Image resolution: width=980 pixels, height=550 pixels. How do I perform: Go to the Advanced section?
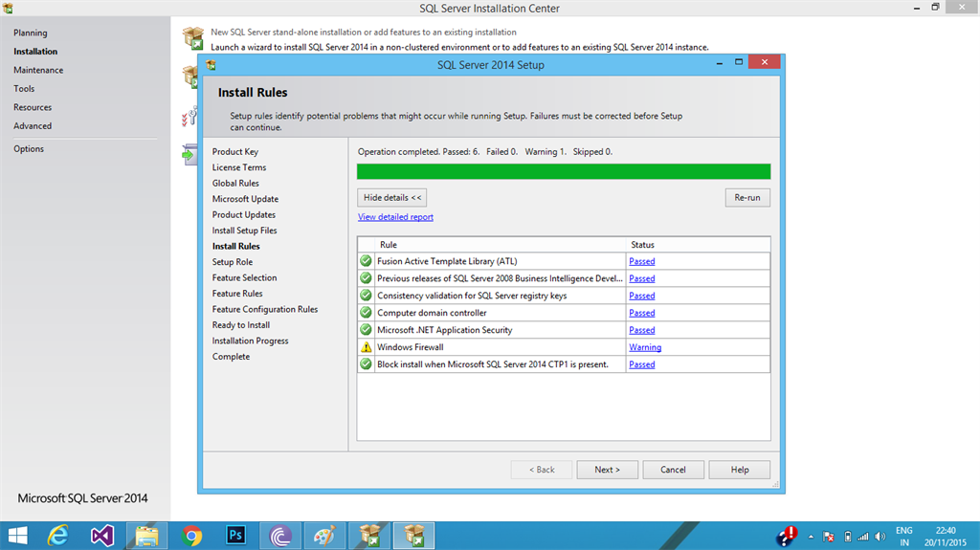(x=33, y=125)
